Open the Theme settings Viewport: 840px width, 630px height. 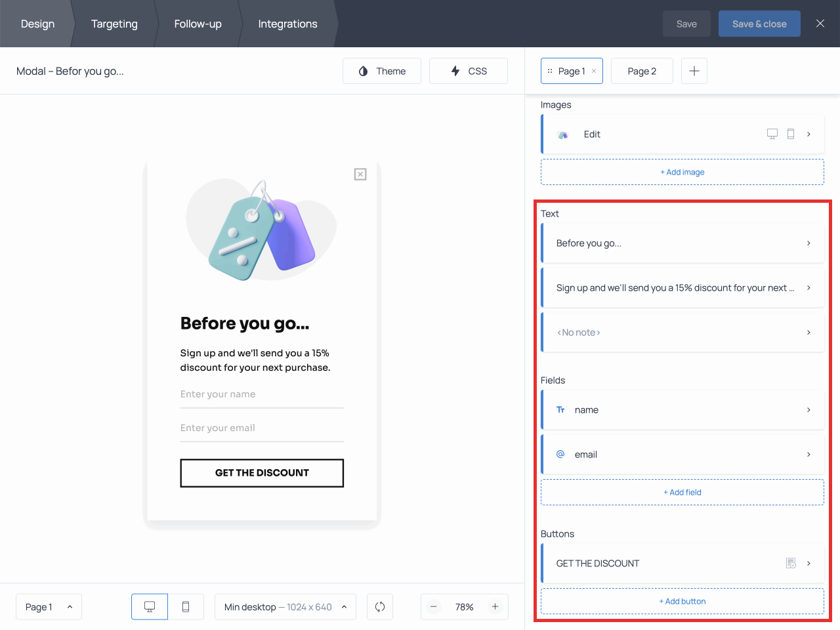pyautogui.click(x=382, y=71)
